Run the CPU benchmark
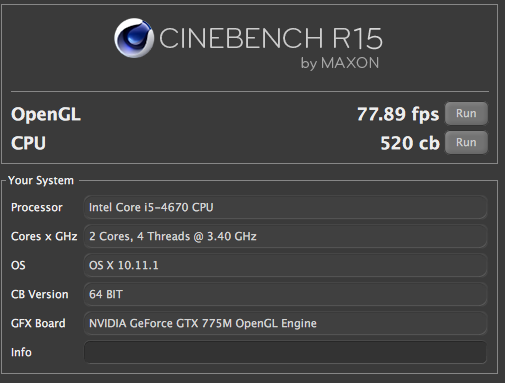The image size is (505, 383). point(466,143)
